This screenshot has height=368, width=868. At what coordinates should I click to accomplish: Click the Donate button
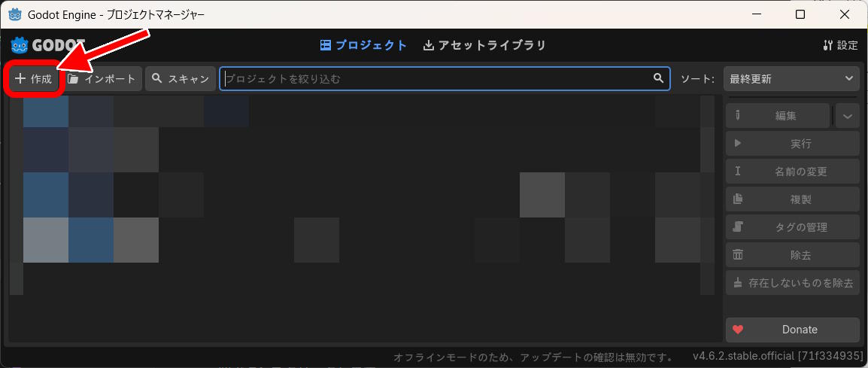click(793, 330)
